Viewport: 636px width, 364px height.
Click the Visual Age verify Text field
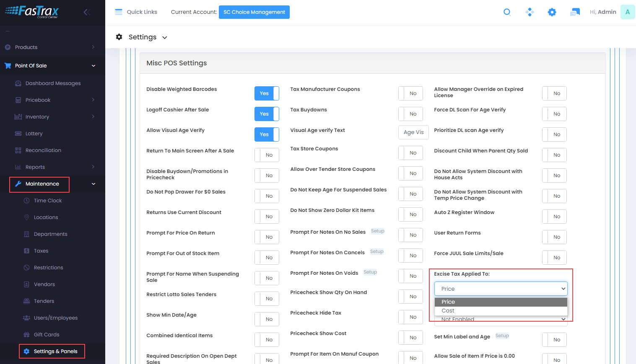click(x=413, y=132)
